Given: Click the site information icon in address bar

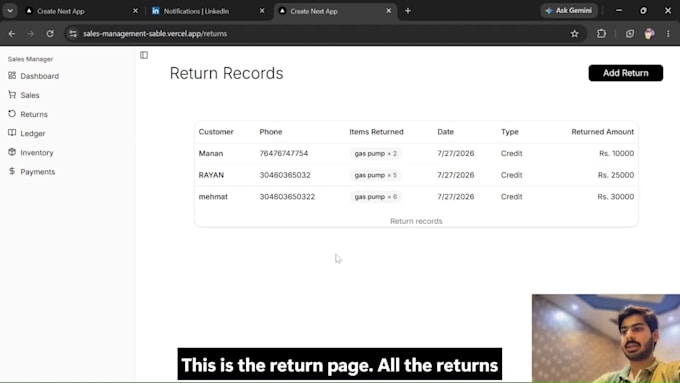Looking at the screenshot, I should 73,33.
